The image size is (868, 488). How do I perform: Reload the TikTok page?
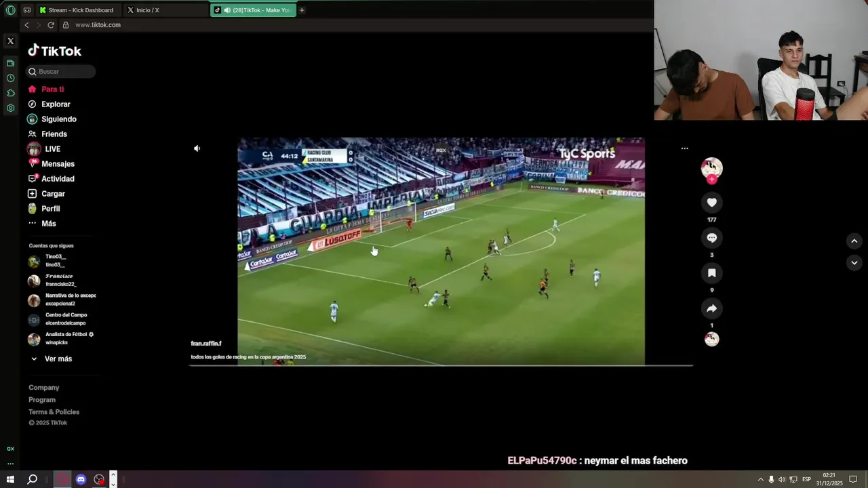click(x=51, y=25)
